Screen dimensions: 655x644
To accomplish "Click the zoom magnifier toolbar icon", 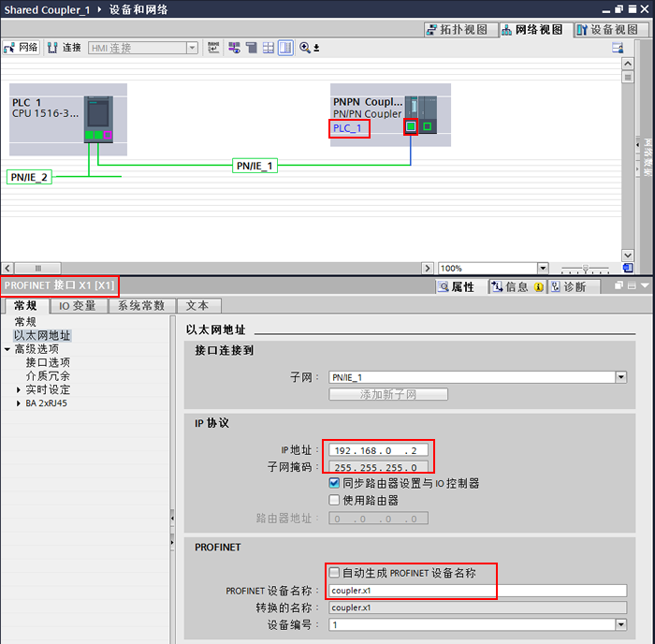I will point(305,48).
